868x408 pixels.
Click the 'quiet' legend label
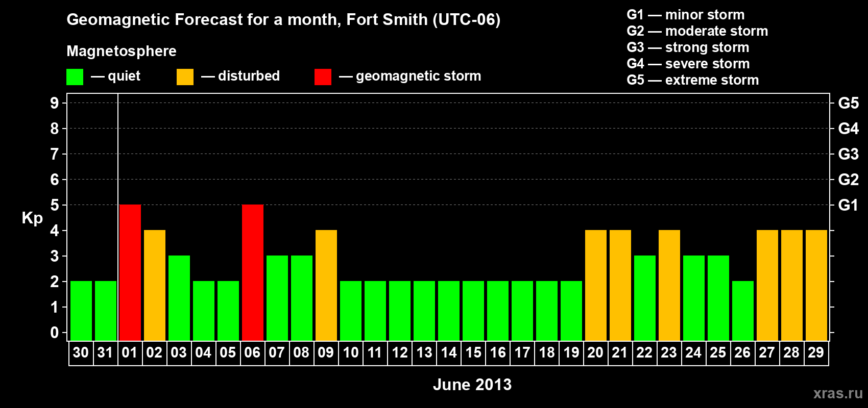click(124, 76)
